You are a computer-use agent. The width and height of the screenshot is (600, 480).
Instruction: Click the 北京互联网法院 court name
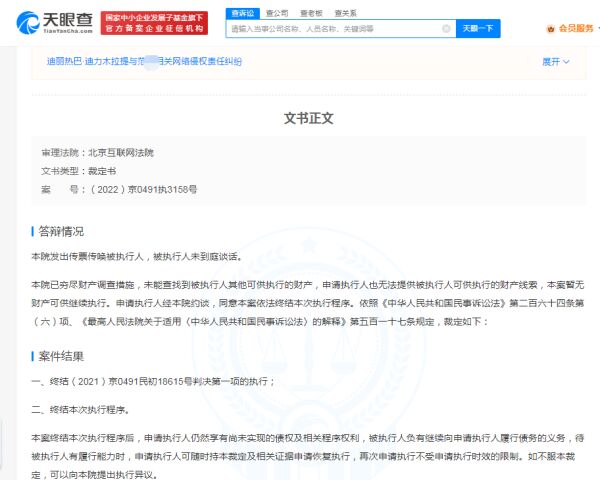pyautogui.click(x=121, y=153)
